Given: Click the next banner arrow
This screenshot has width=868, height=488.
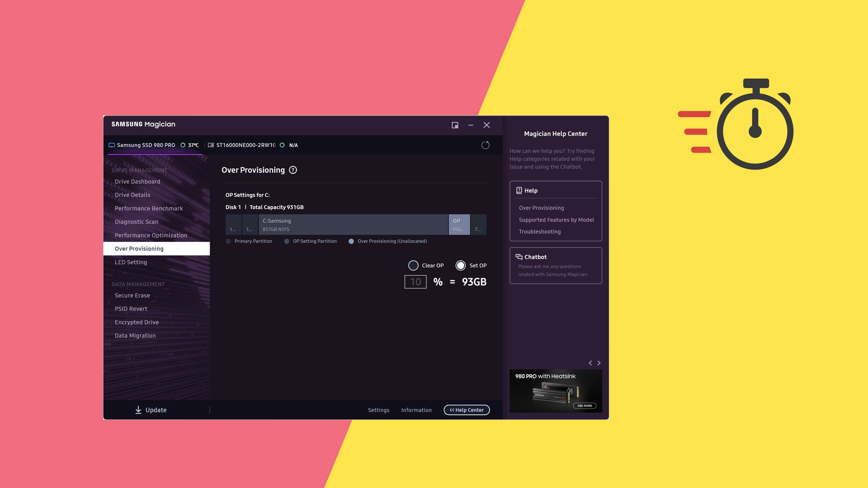Looking at the screenshot, I should (x=599, y=363).
